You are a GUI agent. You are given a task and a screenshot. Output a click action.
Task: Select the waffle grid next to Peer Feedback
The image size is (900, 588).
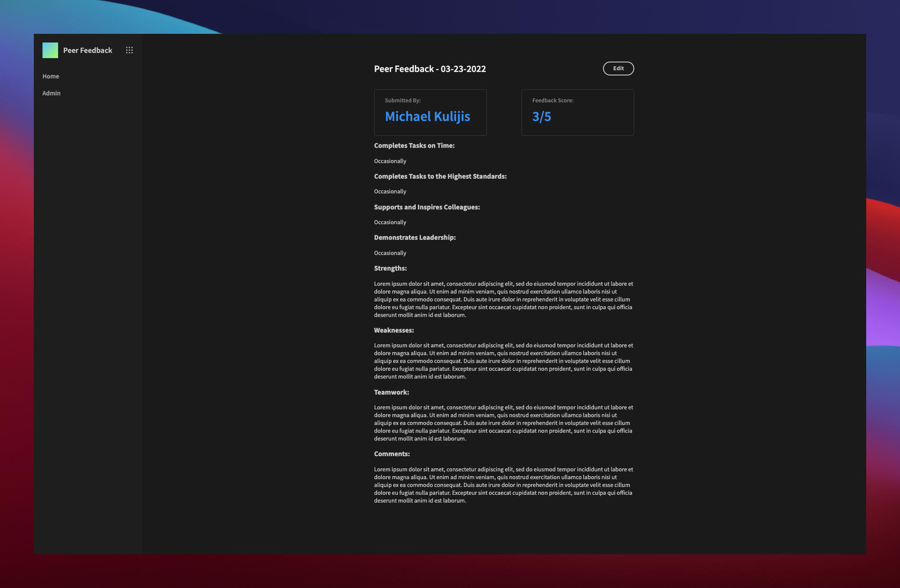click(129, 50)
